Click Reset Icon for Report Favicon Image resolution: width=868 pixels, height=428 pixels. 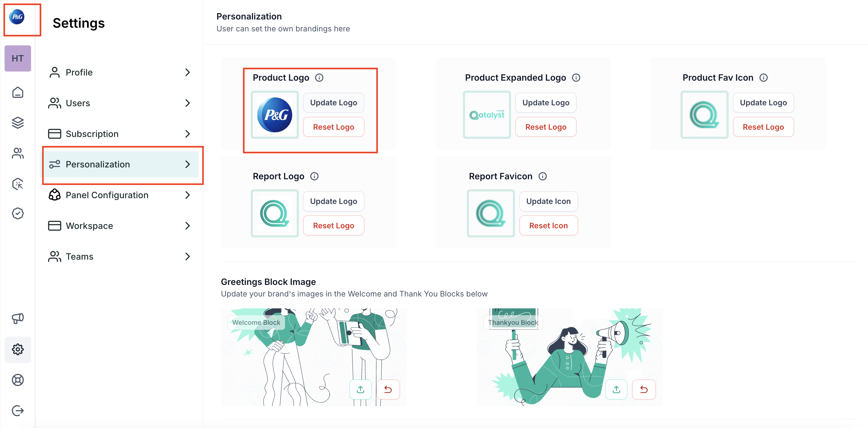(548, 226)
